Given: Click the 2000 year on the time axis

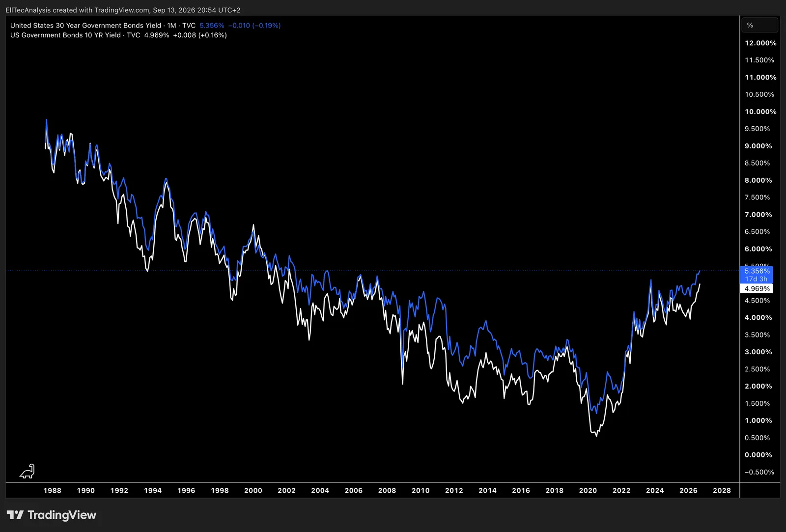Looking at the screenshot, I should click(x=253, y=490).
